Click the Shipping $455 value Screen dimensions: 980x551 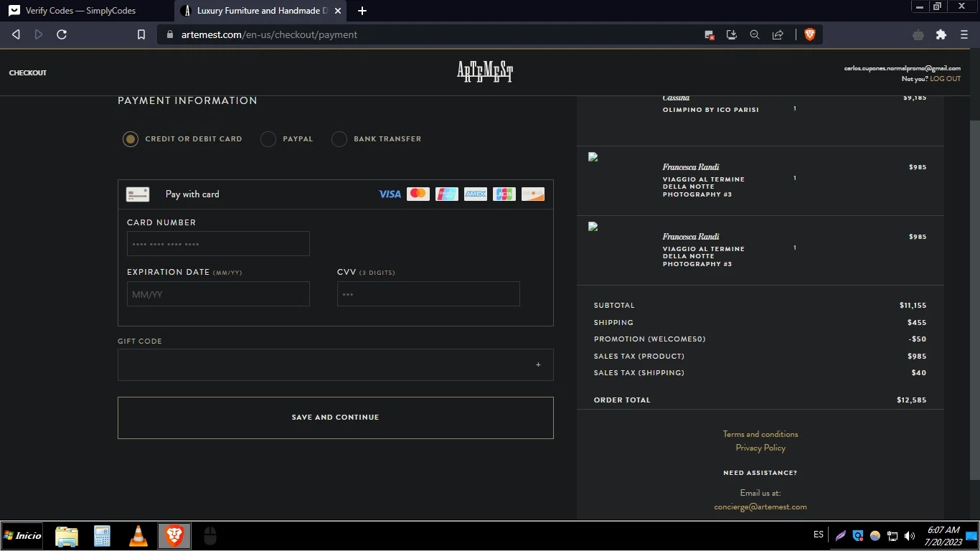[x=917, y=323]
